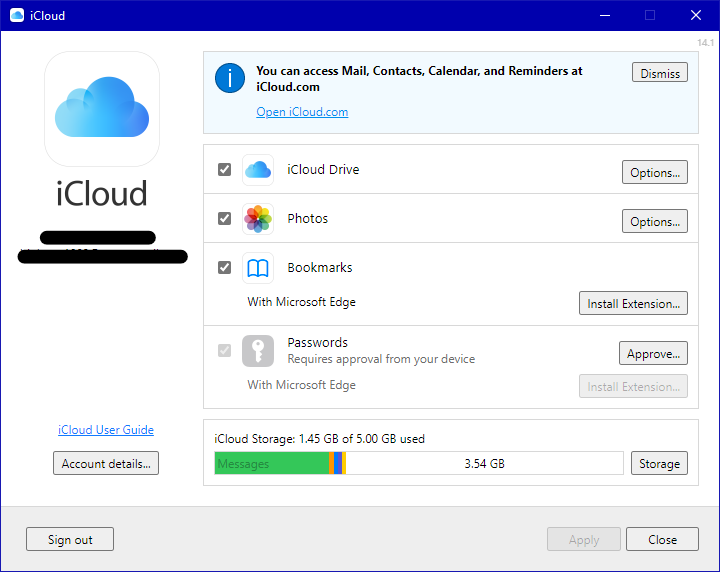Click the iCloud title bar app icon
The width and height of the screenshot is (720, 572).
17,15
